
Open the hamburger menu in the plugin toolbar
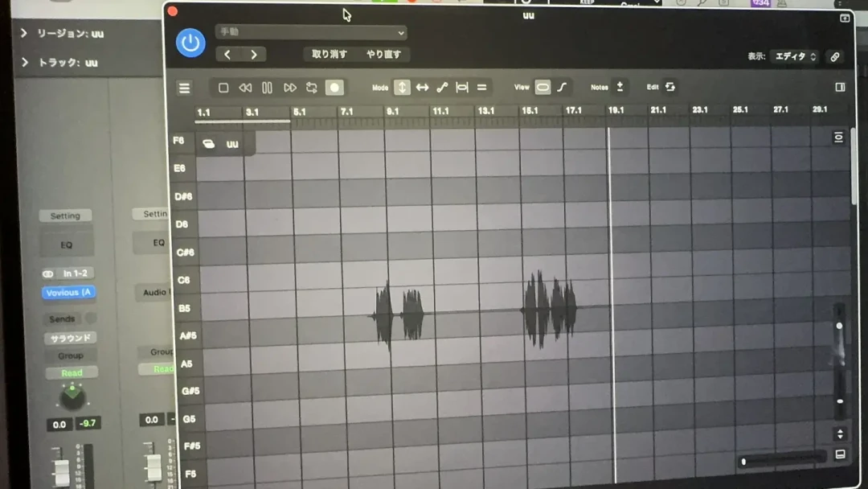pyautogui.click(x=184, y=88)
